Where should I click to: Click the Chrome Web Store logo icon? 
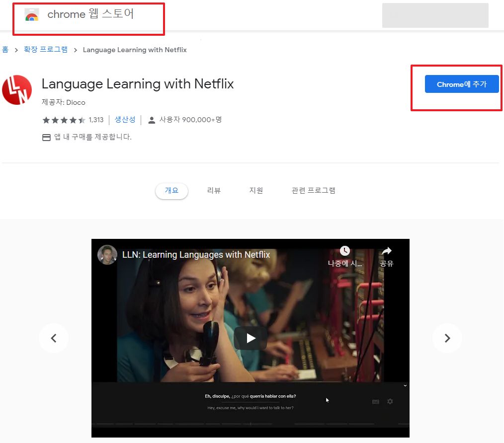click(x=32, y=15)
